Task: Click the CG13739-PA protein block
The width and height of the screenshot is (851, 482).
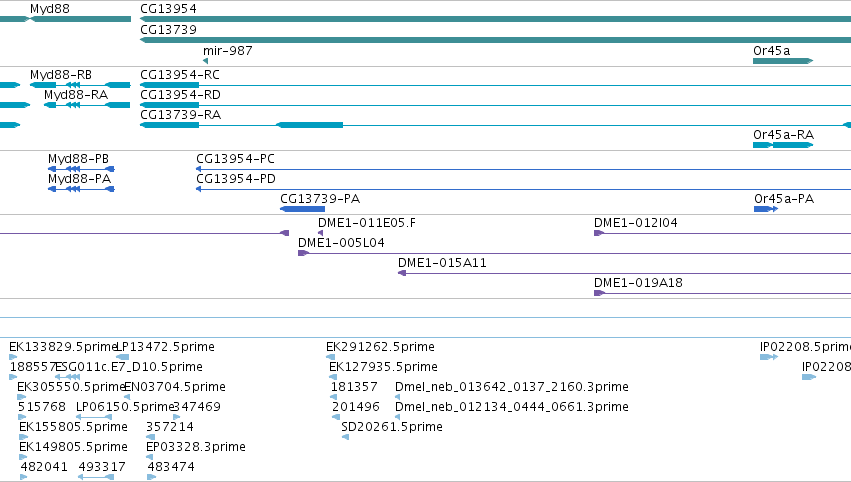Action: point(302,209)
